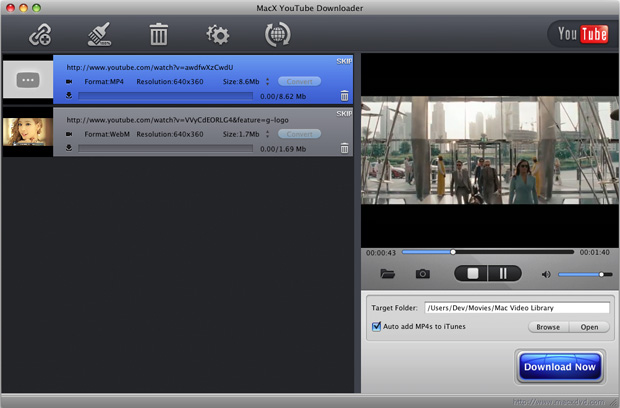Open the folder icon below the player
Viewport: 620px width, 408px height.
coord(387,274)
